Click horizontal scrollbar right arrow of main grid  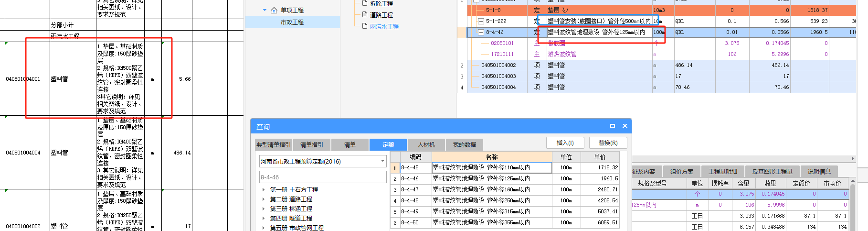853,159
